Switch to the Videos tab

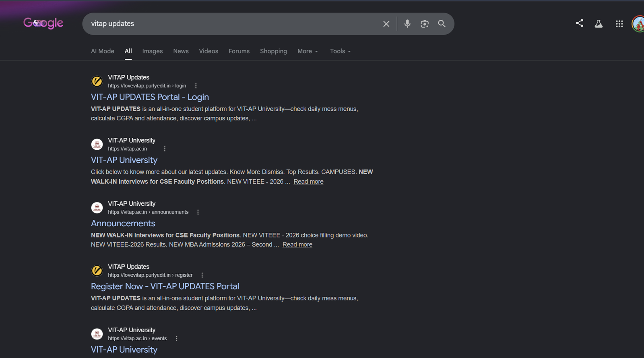pos(208,51)
